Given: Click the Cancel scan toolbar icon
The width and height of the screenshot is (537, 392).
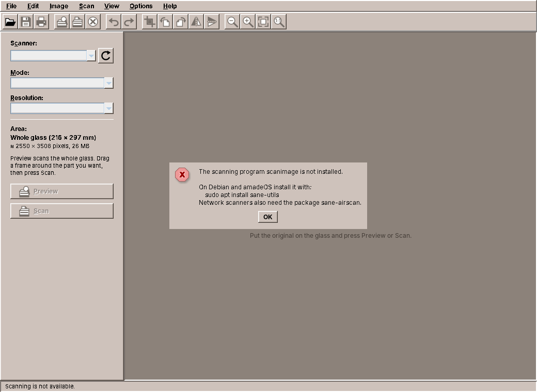Looking at the screenshot, I should [x=93, y=22].
